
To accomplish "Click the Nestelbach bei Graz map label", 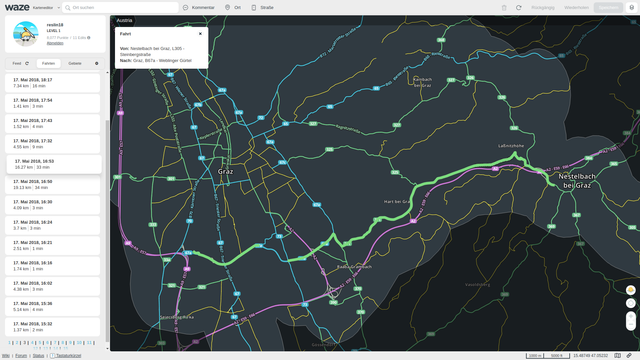I will (x=577, y=181).
